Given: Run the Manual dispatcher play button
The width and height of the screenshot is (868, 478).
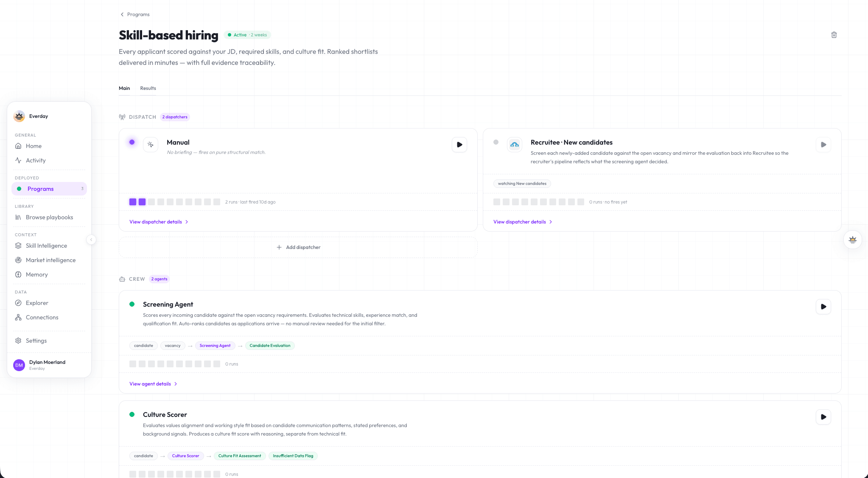Looking at the screenshot, I should click(459, 145).
